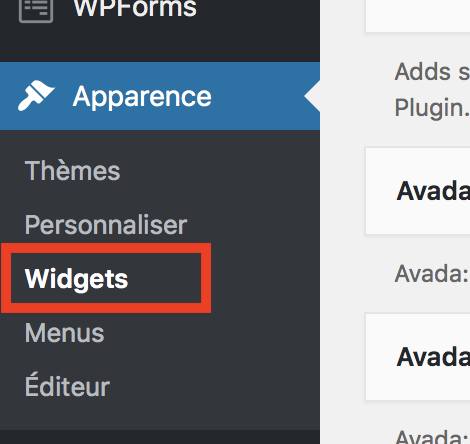
Task: Click the 'Plugin.' description line
Action: click(x=432, y=108)
